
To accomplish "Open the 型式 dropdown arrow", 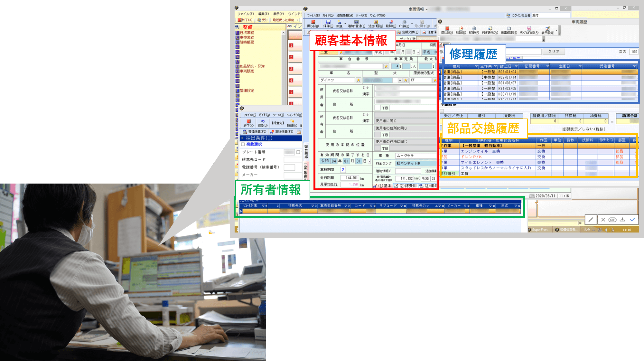I will (x=400, y=80).
